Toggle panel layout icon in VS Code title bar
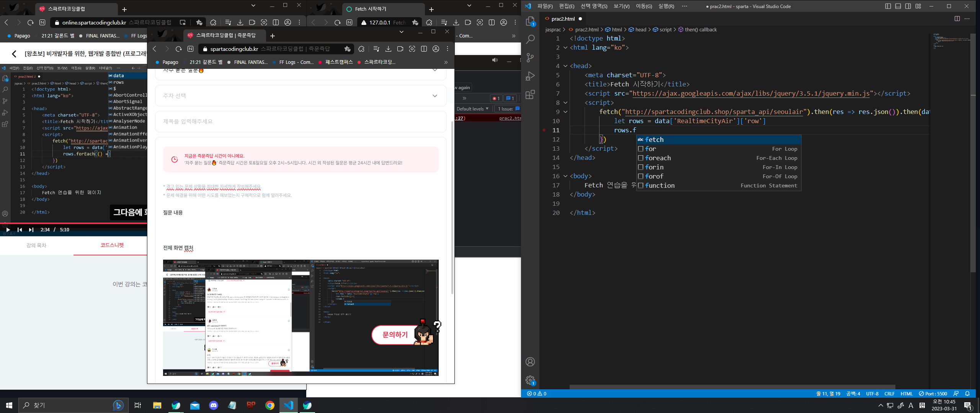The height and width of the screenshot is (413, 980). pyautogui.click(x=898, y=6)
